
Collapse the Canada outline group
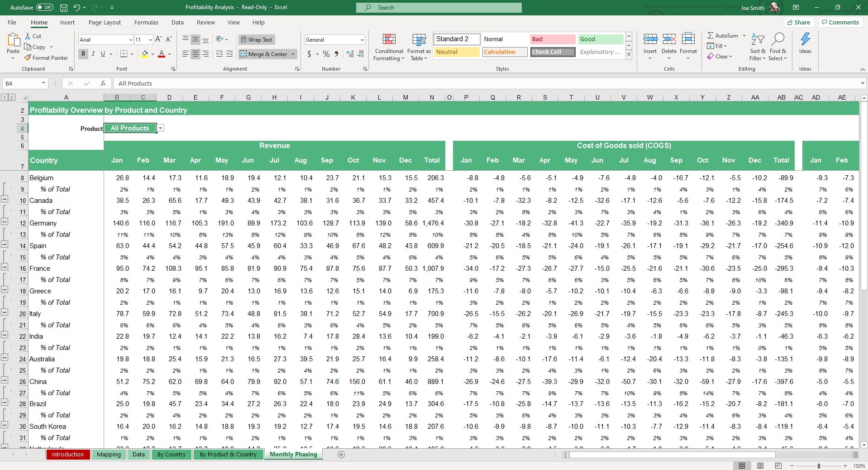[5, 199]
